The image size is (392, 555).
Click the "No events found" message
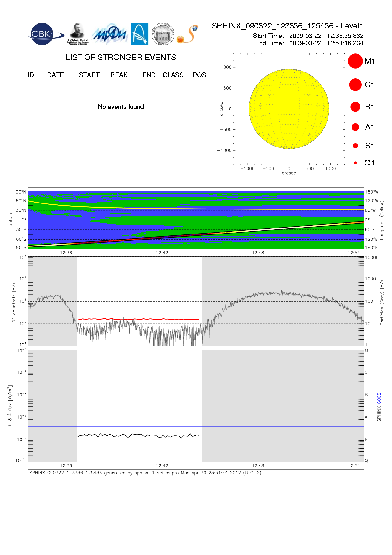(121, 107)
